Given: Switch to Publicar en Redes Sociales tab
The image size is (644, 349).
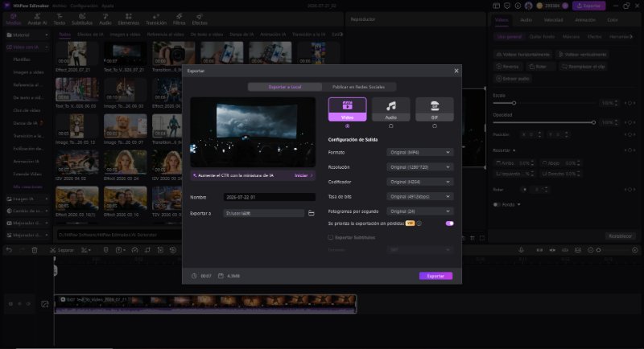Looking at the screenshot, I should click(x=358, y=87).
